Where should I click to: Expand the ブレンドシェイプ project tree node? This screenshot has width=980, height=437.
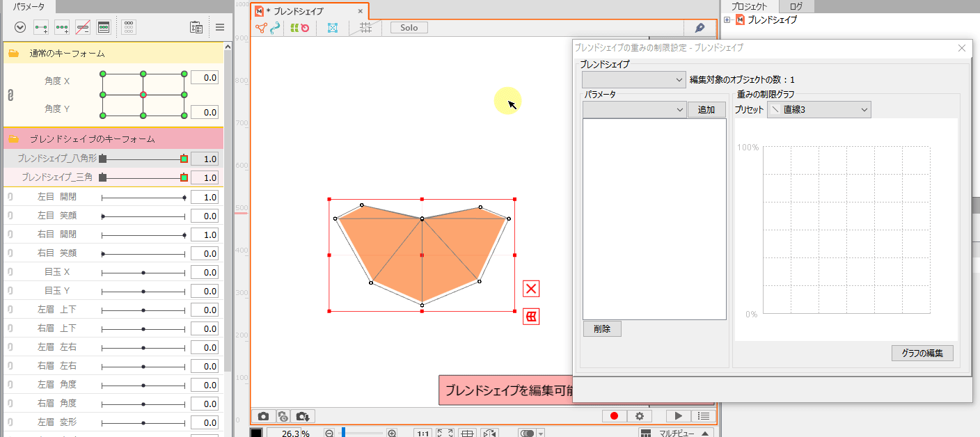coord(727,20)
